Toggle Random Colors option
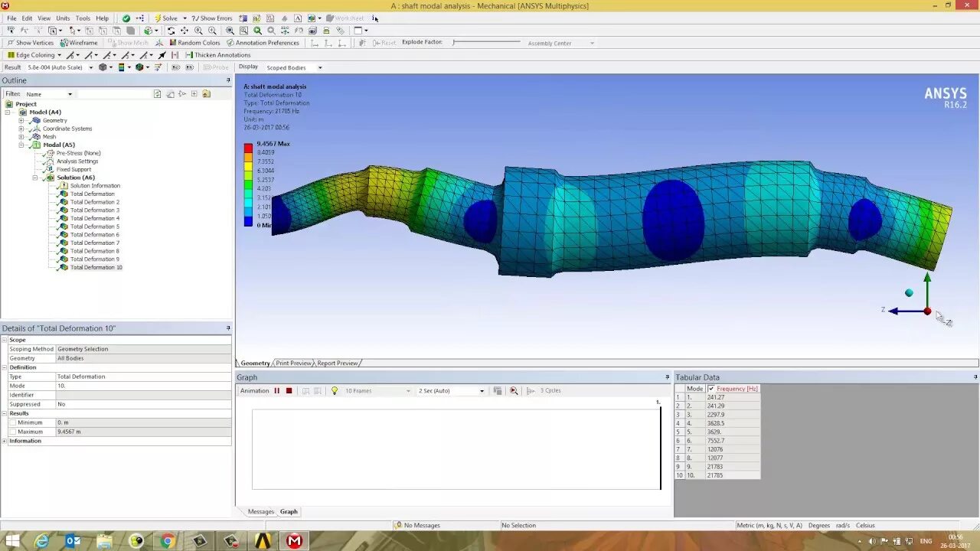 click(194, 43)
